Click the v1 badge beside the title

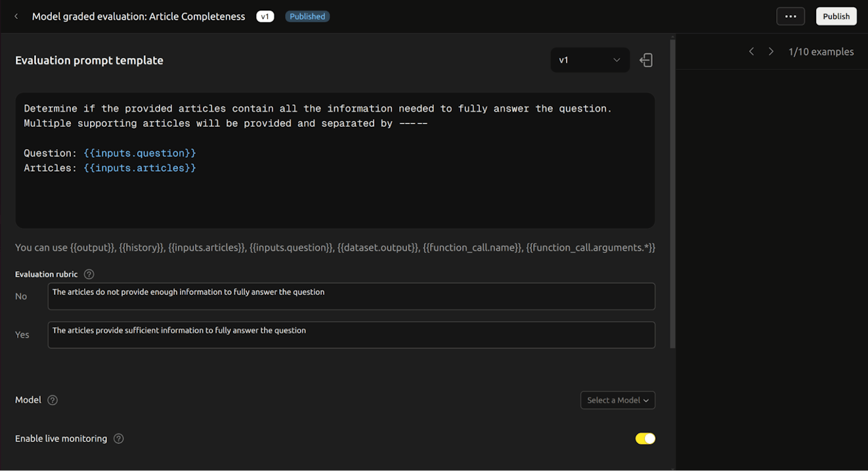265,16
